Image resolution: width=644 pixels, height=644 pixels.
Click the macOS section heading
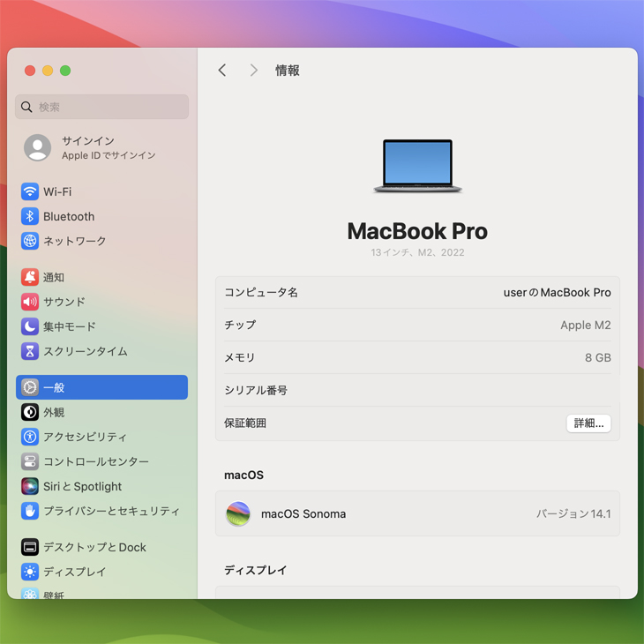[243, 475]
